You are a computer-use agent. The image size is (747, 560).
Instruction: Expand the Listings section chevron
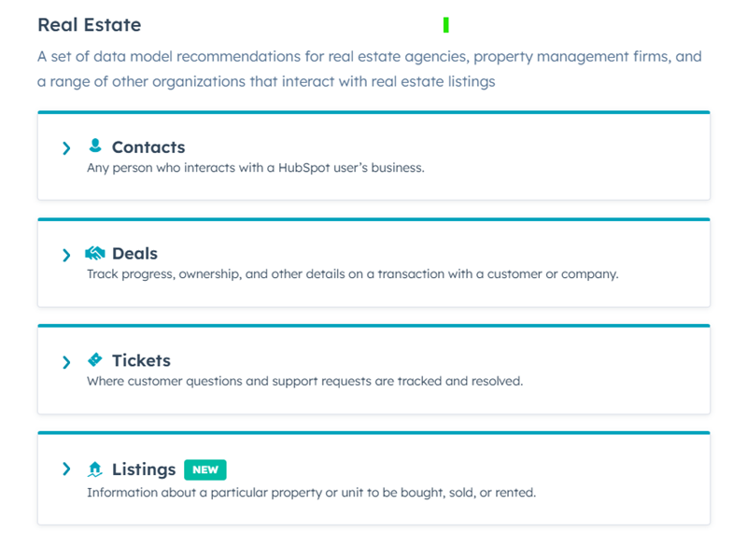66,469
